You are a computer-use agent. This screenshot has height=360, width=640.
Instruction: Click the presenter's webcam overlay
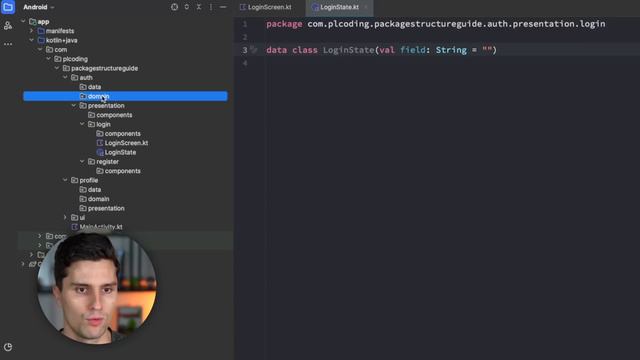tap(97, 289)
